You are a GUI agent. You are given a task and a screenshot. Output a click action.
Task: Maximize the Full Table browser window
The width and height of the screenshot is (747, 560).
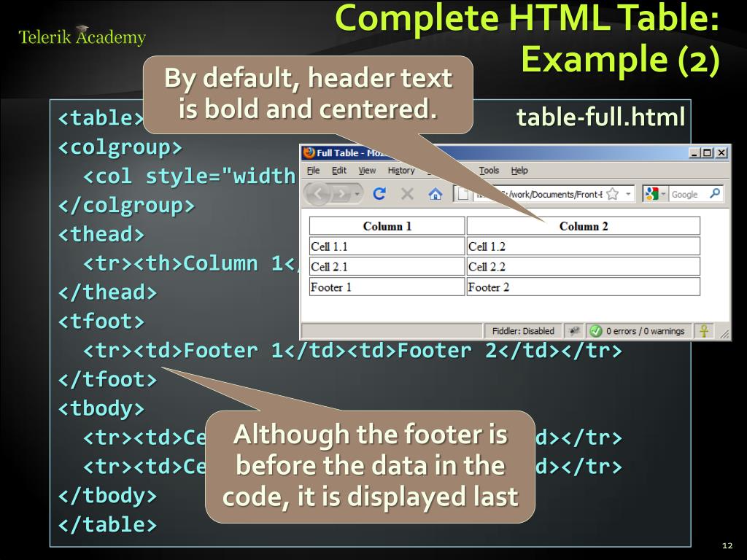click(708, 153)
